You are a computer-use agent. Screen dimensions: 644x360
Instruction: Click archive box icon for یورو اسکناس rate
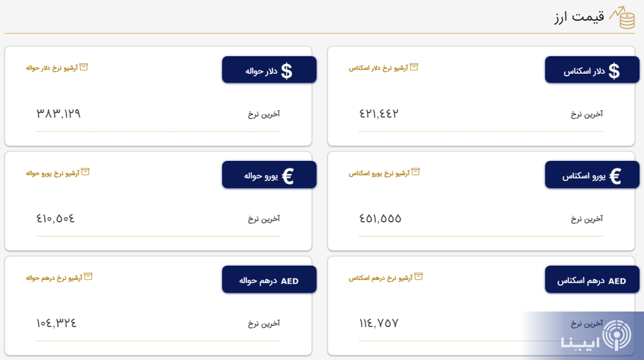click(415, 171)
